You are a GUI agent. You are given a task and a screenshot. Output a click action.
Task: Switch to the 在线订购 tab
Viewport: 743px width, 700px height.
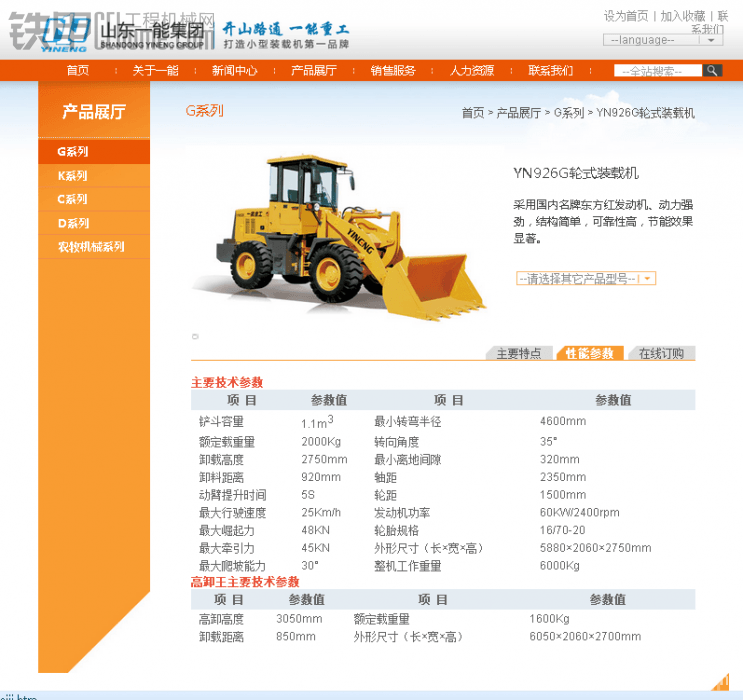[661, 354]
